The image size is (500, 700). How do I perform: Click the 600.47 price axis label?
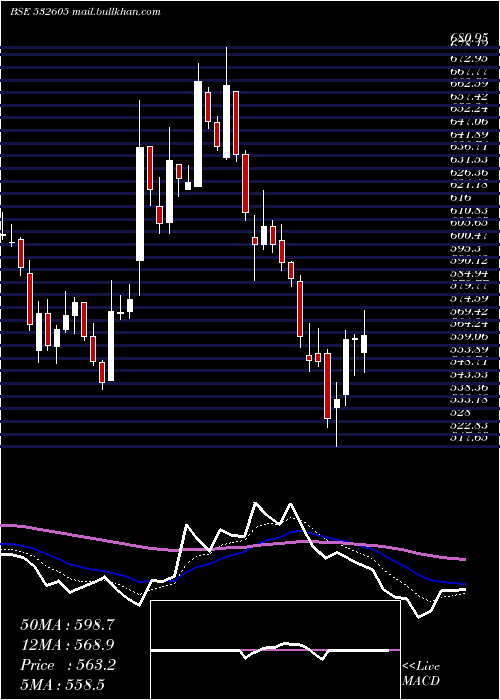point(469,236)
